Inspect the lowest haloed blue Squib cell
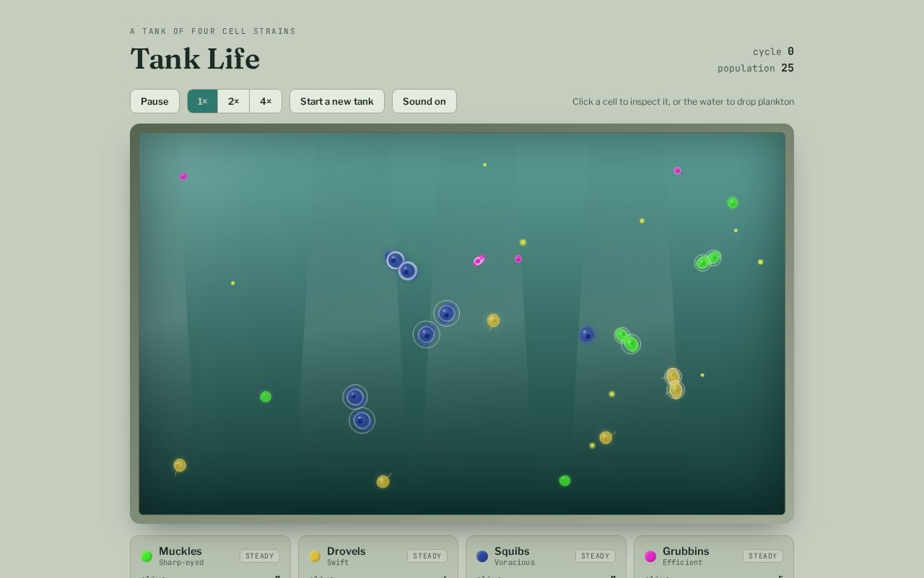Screen dimensions: 924x578 (362, 420)
